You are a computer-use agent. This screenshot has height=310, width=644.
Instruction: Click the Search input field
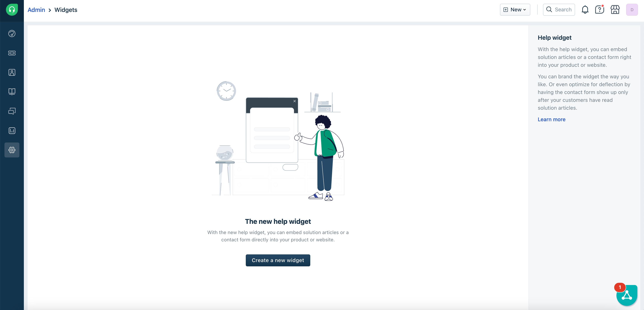(x=559, y=10)
